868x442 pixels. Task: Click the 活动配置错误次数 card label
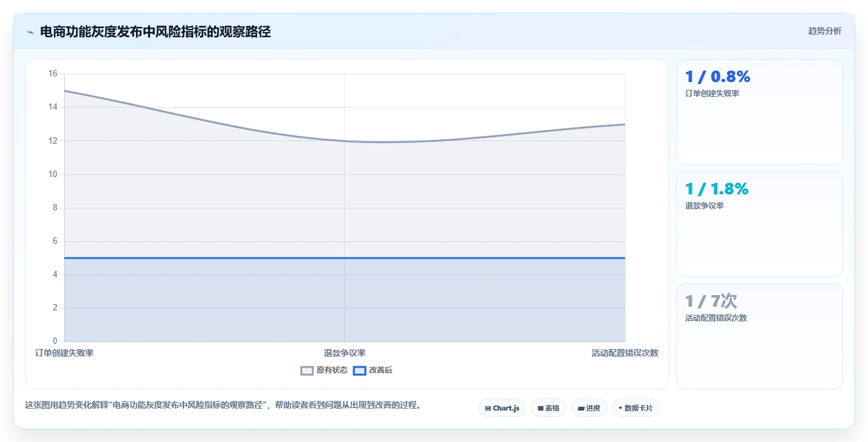click(716, 318)
